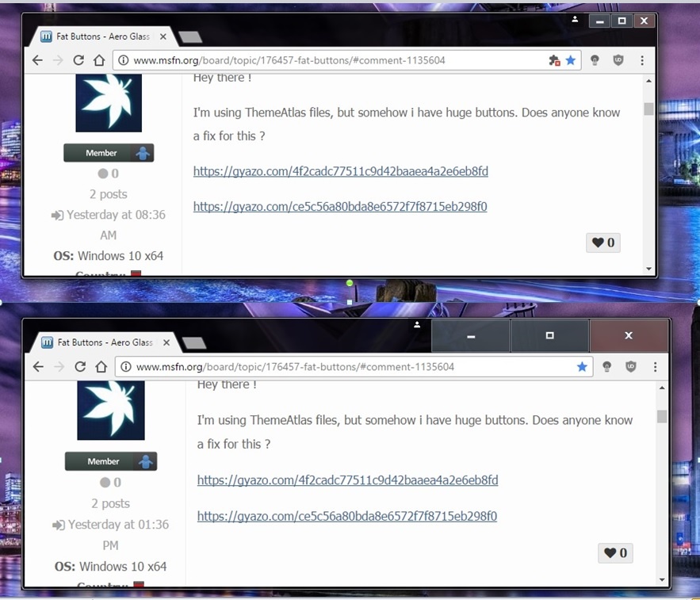Toggle the heart like button in the top window
The image size is (700, 600).
coord(603,243)
